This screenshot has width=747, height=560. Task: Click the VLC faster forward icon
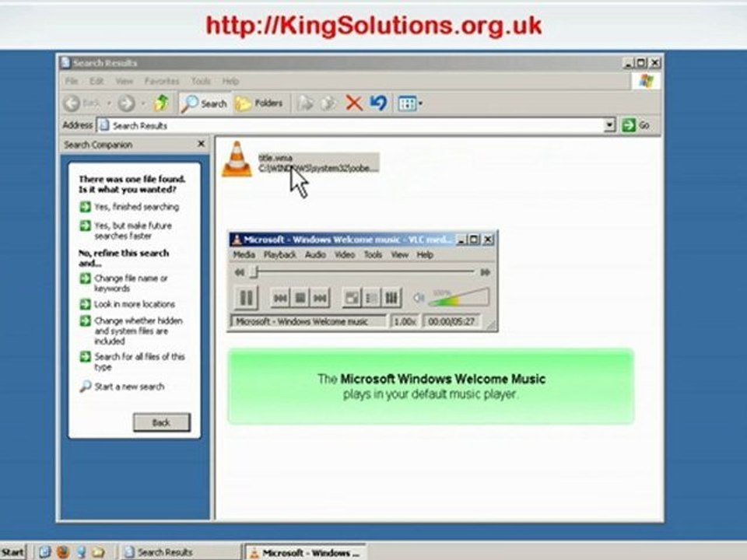(485, 272)
